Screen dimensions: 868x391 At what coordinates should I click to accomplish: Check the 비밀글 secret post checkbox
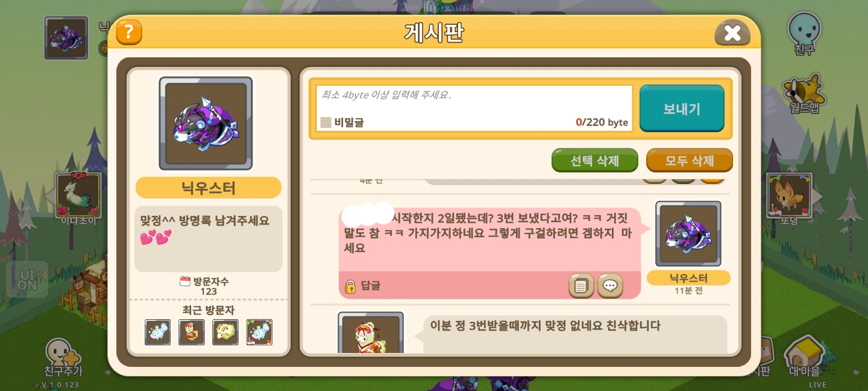326,122
